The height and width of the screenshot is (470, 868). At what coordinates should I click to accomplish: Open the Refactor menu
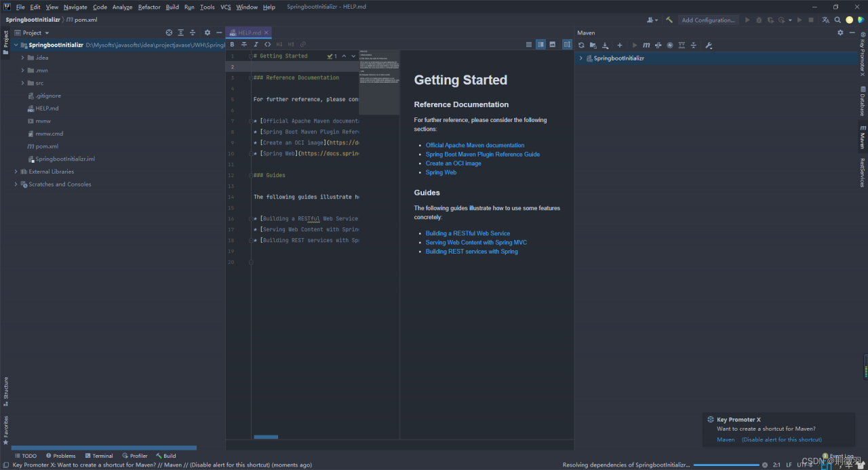coord(149,7)
